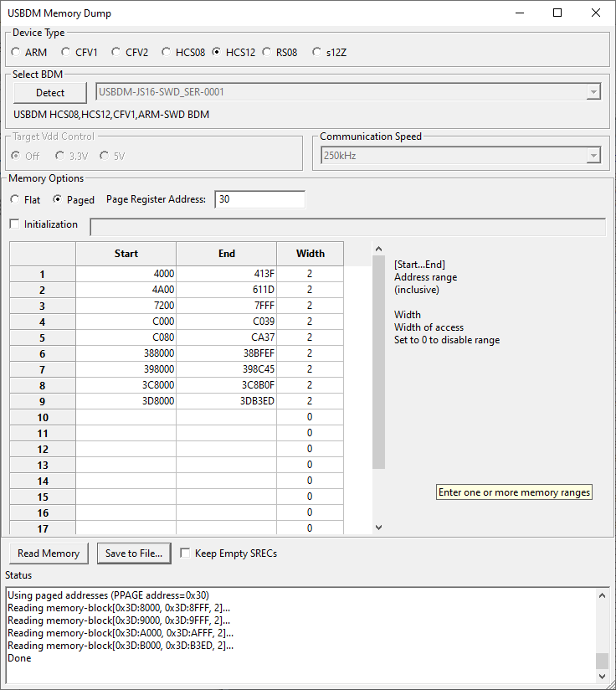This screenshot has height=690, width=616.
Task: Click End cell 3C8B0F
Action: 227,384
